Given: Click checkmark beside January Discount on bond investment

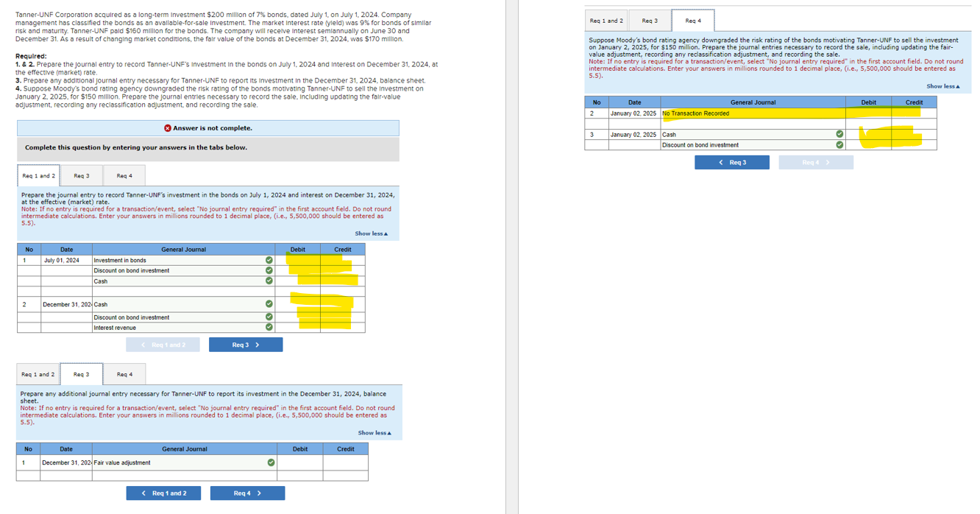Looking at the screenshot, I should click(x=839, y=145).
